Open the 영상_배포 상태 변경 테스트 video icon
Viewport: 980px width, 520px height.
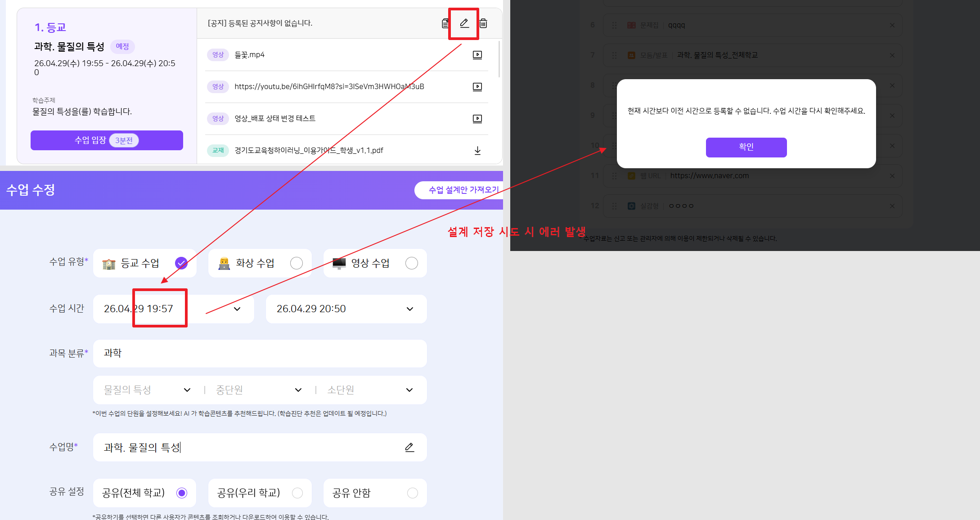click(477, 119)
